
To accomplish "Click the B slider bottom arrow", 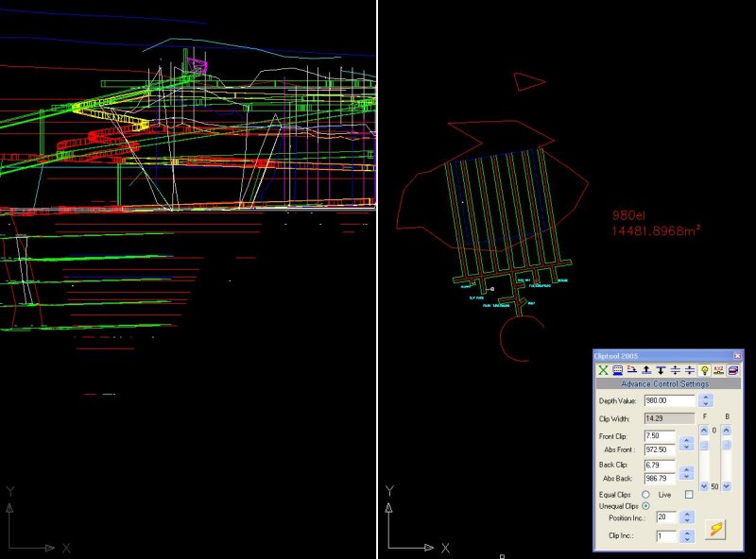I will point(726,486).
